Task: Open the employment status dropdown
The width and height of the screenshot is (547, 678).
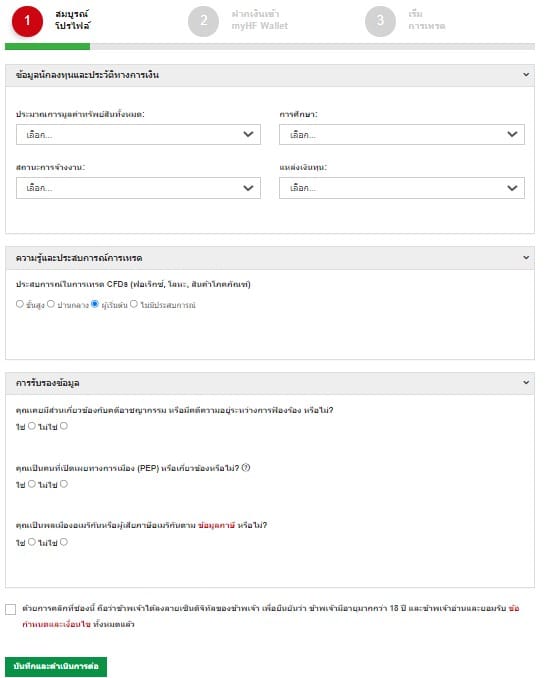Action: point(138,188)
